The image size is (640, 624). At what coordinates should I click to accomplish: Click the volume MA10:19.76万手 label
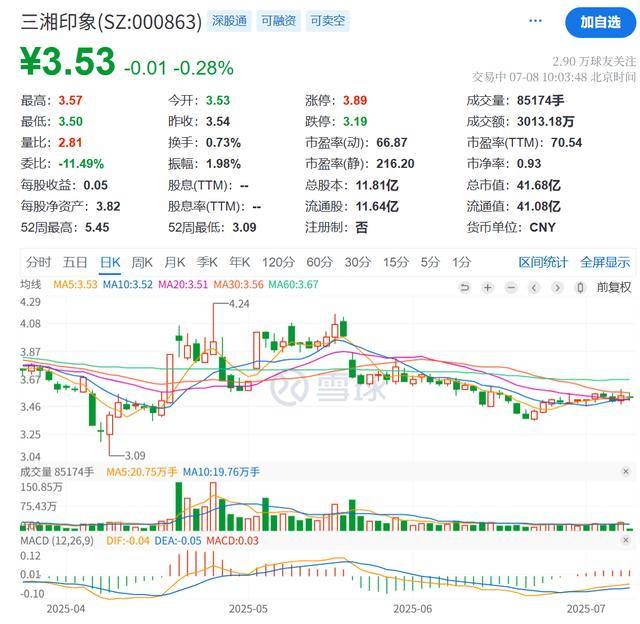point(221,472)
